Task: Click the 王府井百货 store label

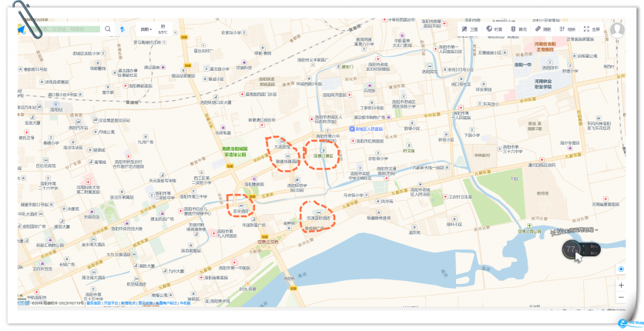Action: coord(42,269)
